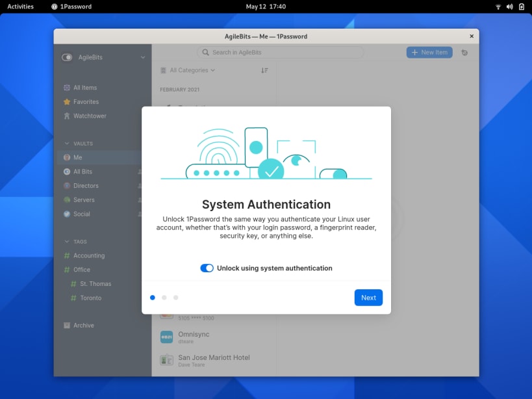Screen dimensions: 532x399
Task: Click the AgileBits account icon in sidebar
Action: 67,57
